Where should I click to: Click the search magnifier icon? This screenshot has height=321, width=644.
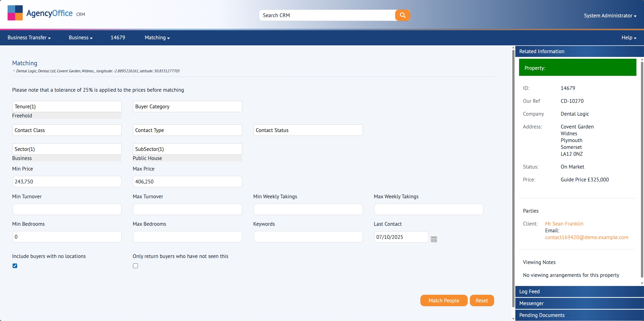click(x=402, y=15)
